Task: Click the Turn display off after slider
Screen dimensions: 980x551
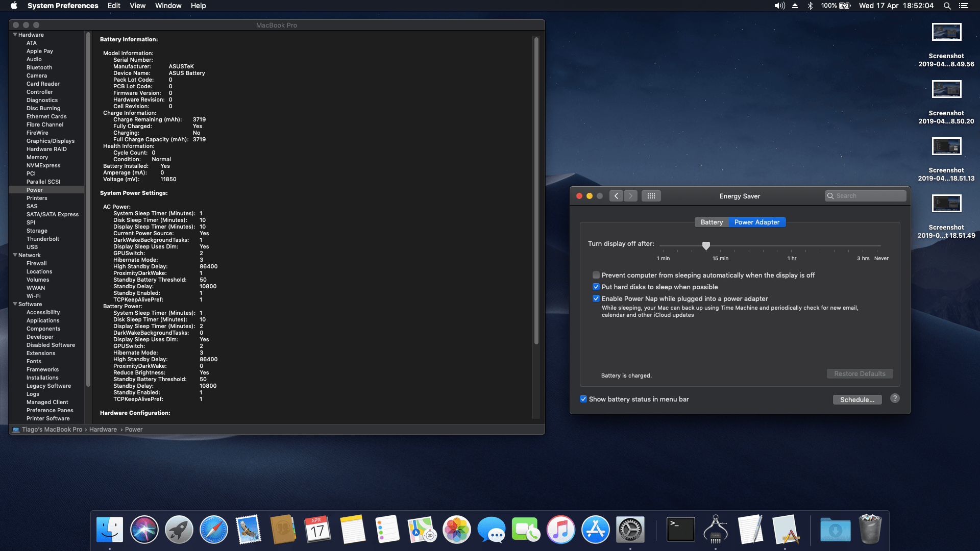Action: click(x=706, y=246)
